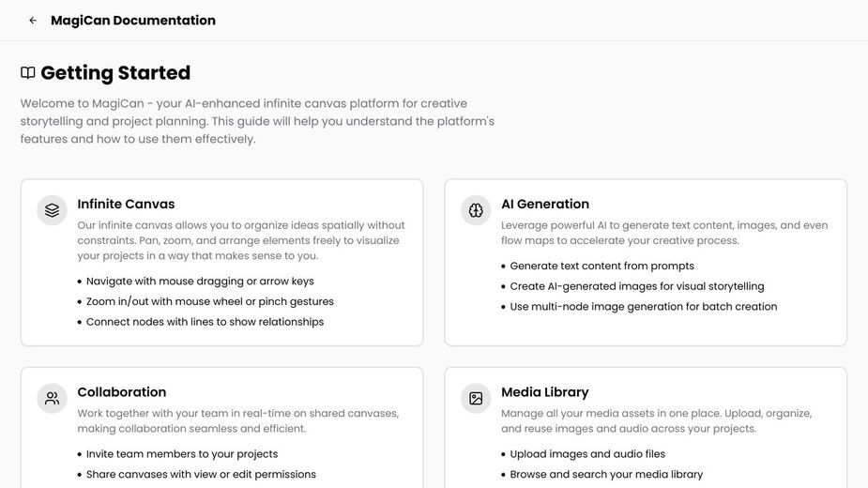Click 'Create AI-generated images' bullet item
Viewport: 868px width, 488px height.
[636, 286]
